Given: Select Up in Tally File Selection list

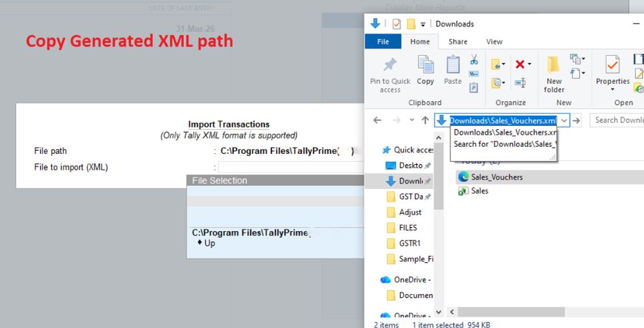Looking at the screenshot, I should tap(209, 243).
